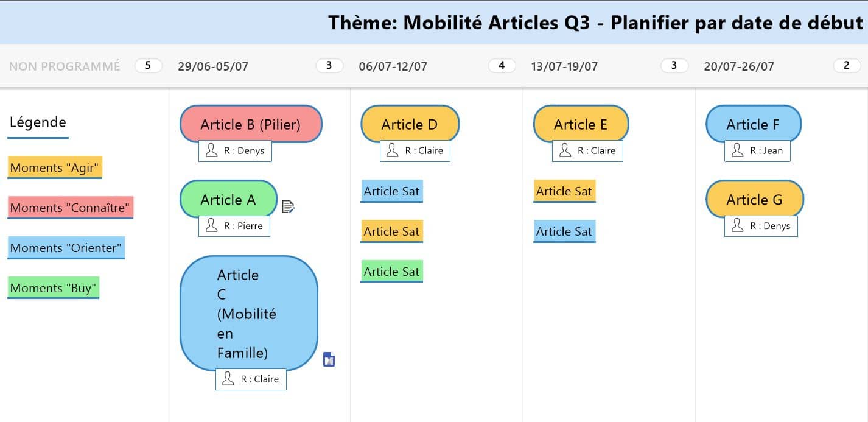The height and width of the screenshot is (422, 868).
Task: Click person icon in Article B's Denys tag
Action: click(x=212, y=150)
